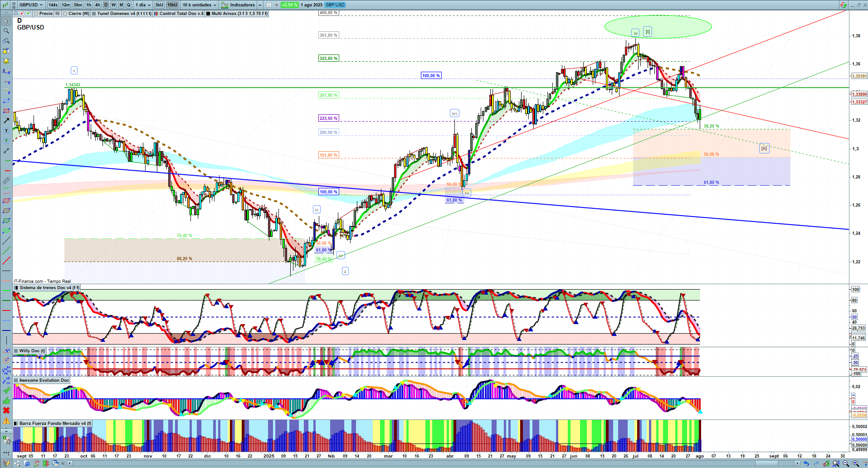Select the red diagonal line tool
This screenshot has height=468, width=868.
(6, 261)
